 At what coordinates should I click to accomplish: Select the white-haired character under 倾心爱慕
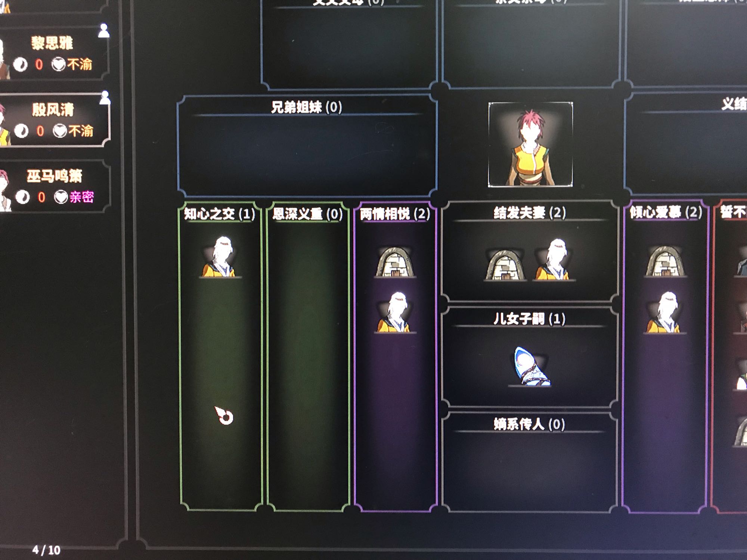pos(665,312)
